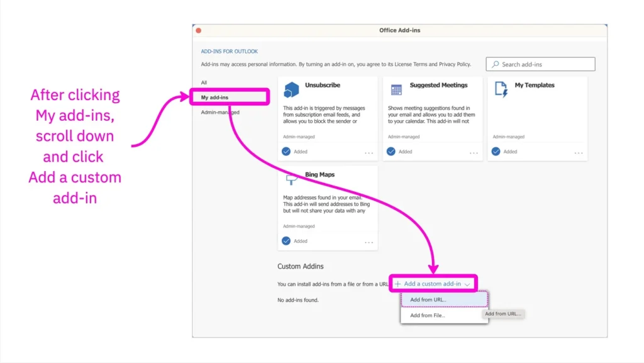
Task: Click the No add-ins found. message
Action: [x=297, y=300]
